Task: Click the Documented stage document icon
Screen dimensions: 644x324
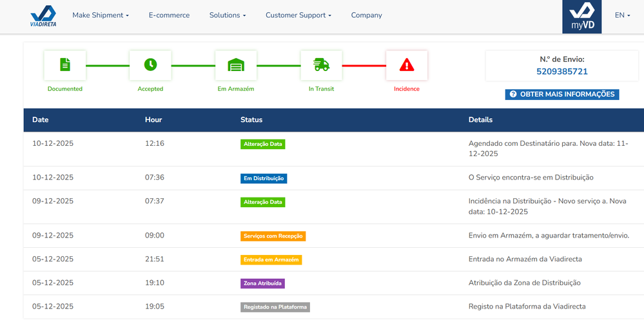Action: pyautogui.click(x=65, y=65)
